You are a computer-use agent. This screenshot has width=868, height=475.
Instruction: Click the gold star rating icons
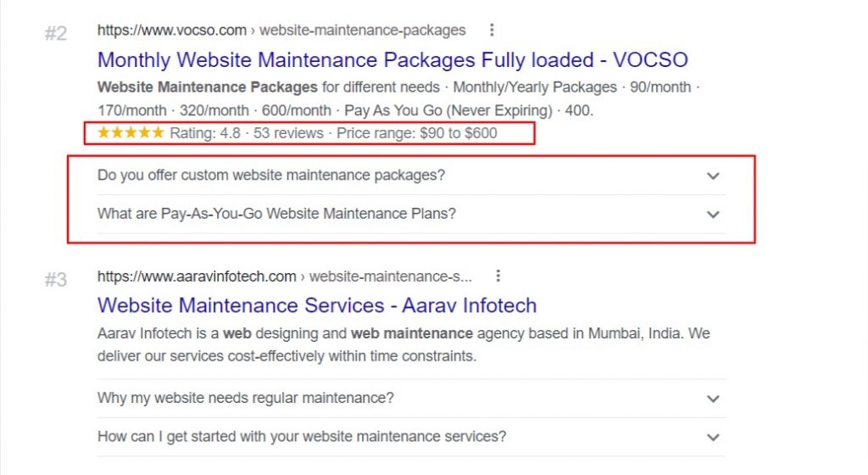pyautogui.click(x=131, y=133)
